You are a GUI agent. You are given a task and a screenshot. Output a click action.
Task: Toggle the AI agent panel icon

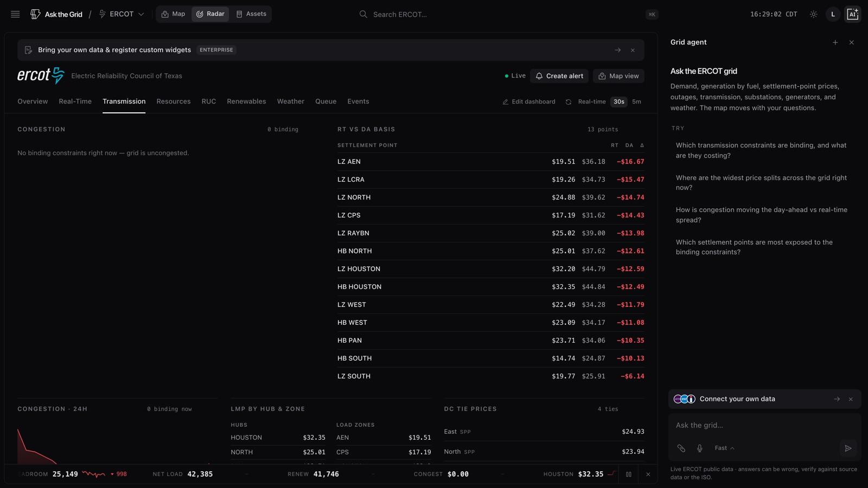(852, 14)
